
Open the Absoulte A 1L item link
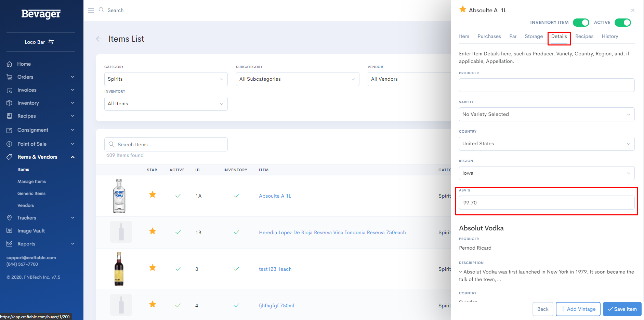tap(275, 196)
